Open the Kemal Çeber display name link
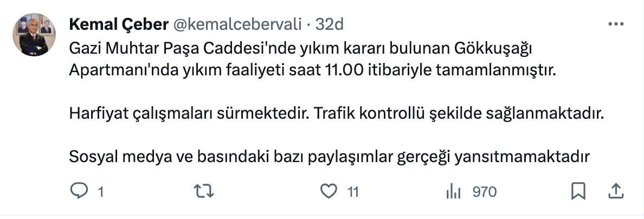The width and height of the screenshot is (644, 219). [x=118, y=25]
